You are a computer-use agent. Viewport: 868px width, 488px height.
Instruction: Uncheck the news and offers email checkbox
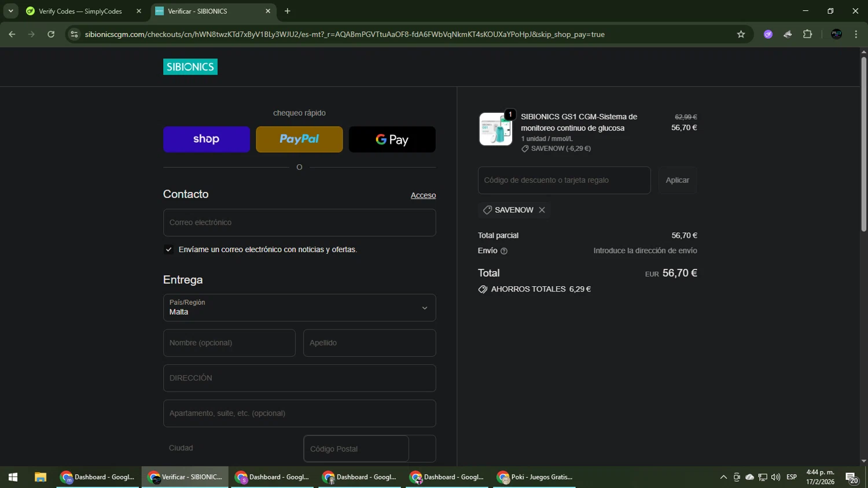(169, 250)
